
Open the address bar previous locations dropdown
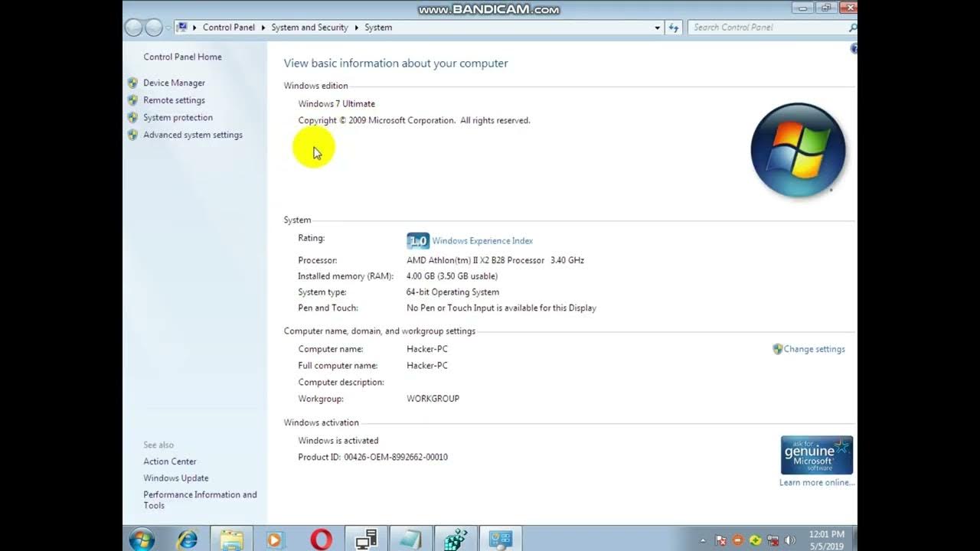[657, 28]
